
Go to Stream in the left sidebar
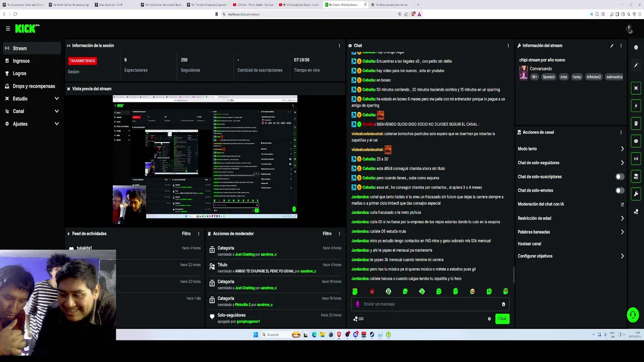point(31,49)
